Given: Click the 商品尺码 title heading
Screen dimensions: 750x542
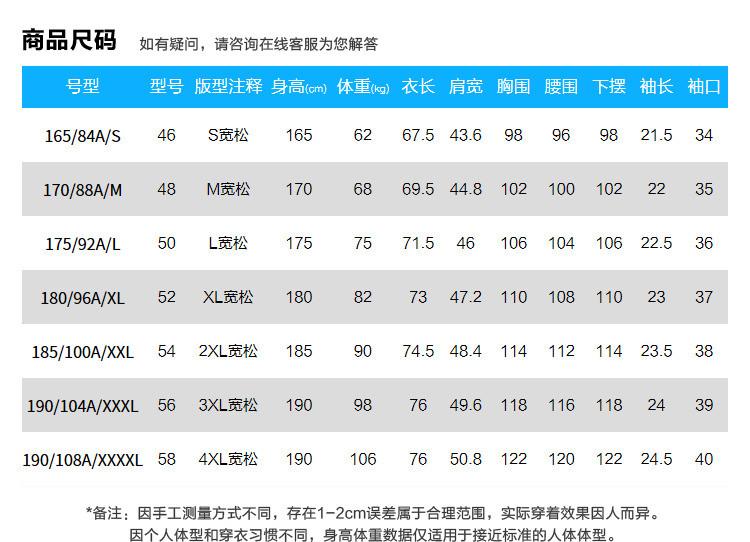Looking at the screenshot, I should click(x=69, y=41).
